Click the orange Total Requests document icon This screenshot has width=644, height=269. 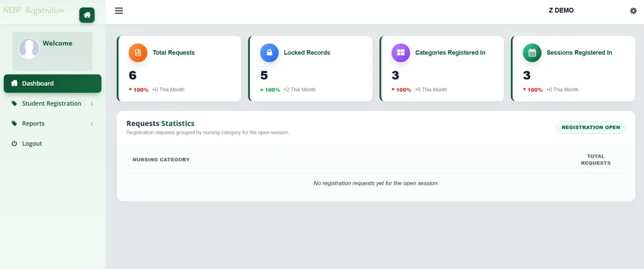[x=138, y=53]
